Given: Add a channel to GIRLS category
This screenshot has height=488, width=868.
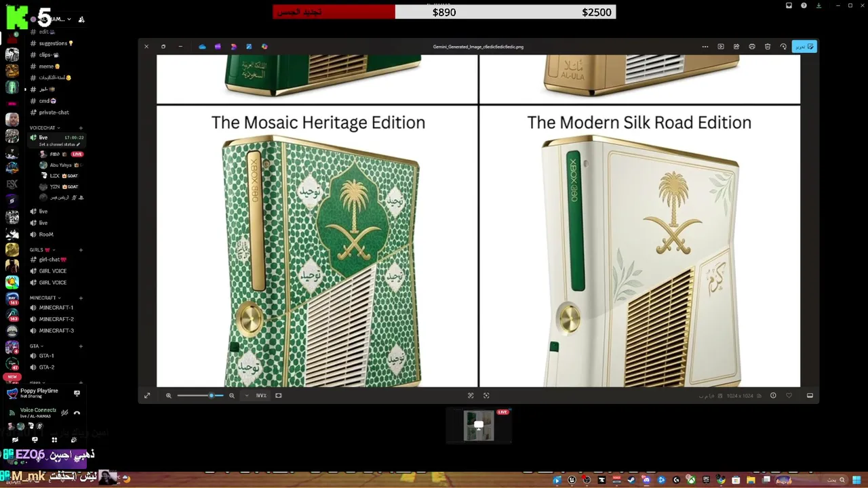Looking at the screenshot, I should [x=81, y=249].
